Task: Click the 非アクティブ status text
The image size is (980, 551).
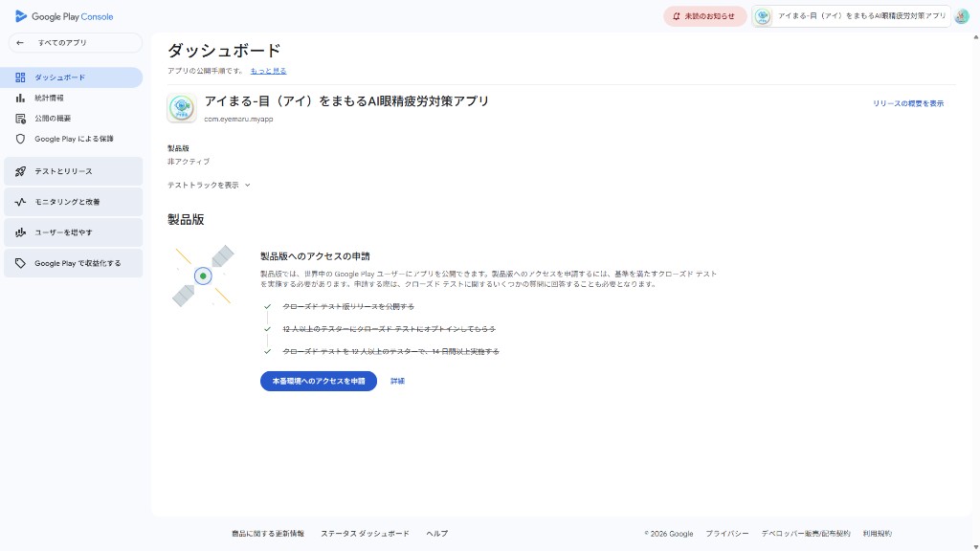Action: coord(189,162)
